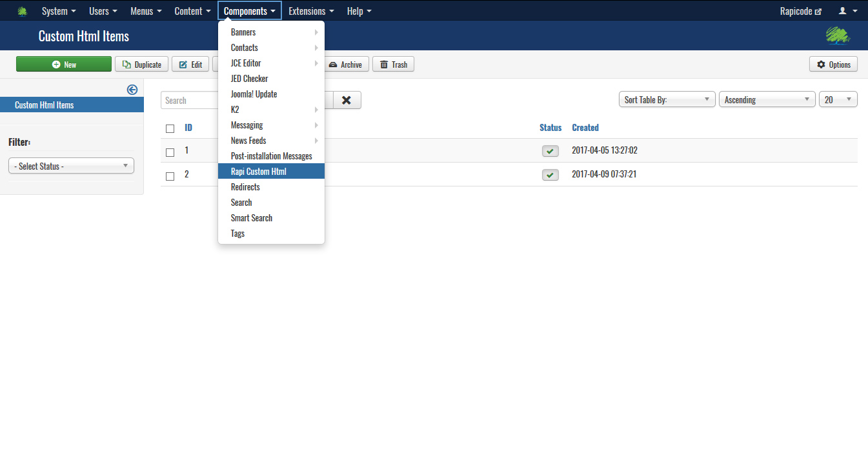Click the Trash button
868x451 pixels.
pos(394,64)
